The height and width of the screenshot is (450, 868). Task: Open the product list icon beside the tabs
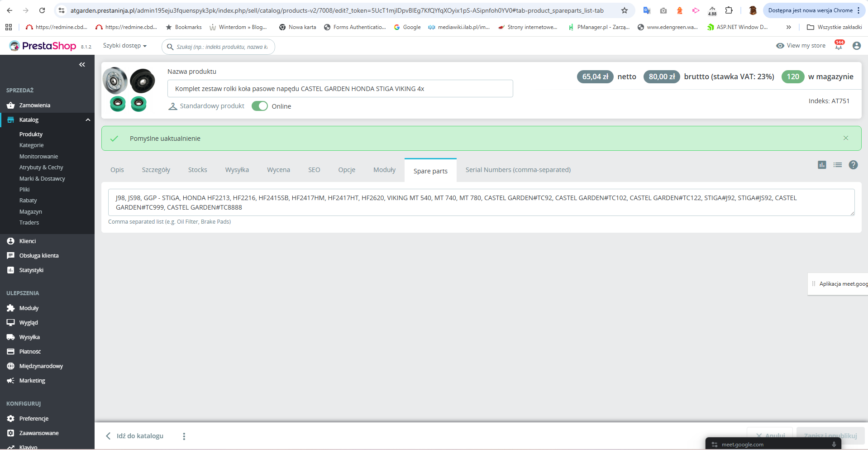point(838,165)
